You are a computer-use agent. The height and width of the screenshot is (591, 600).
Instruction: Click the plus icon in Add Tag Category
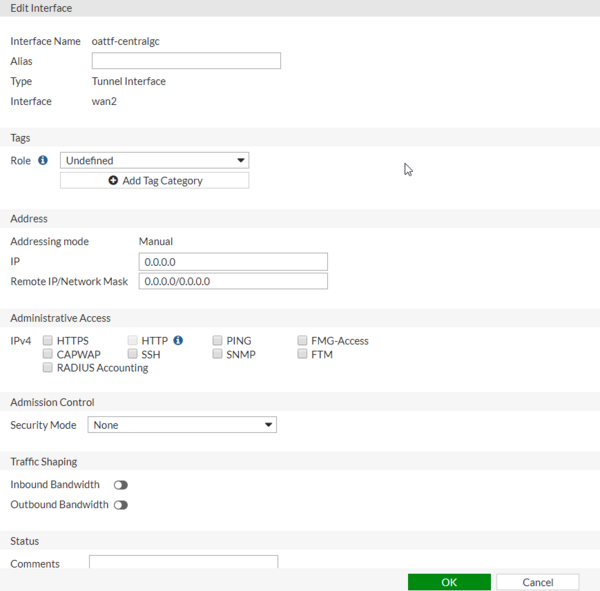tap(113, 181)
